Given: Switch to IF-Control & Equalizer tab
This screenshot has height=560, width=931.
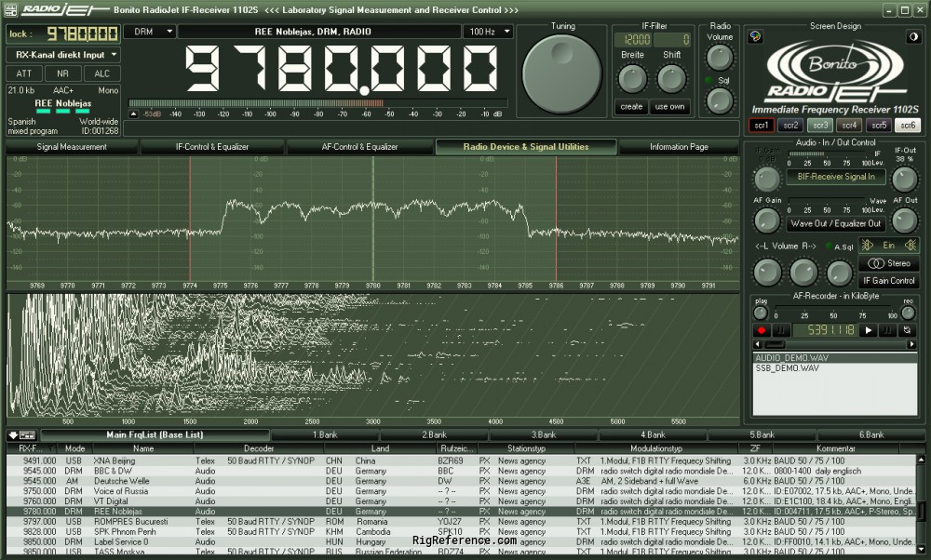Looking at the screenshot, I should click(212, 147).
